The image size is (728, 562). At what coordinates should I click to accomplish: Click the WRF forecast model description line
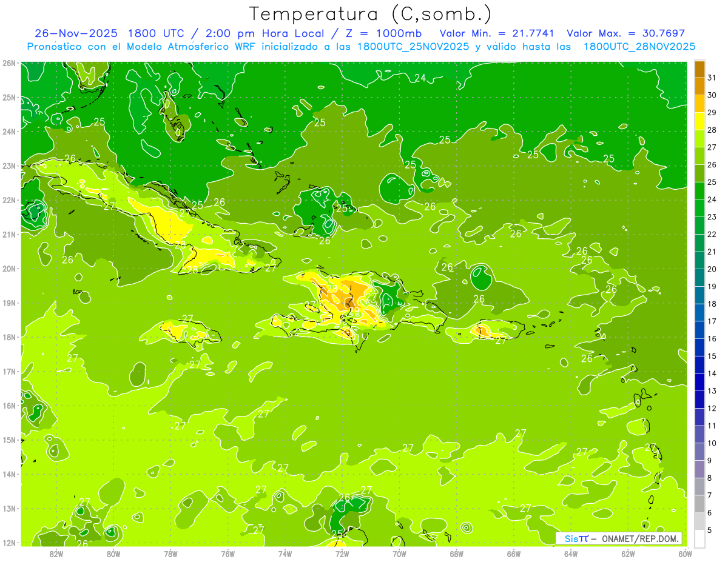(x=361, y=46)
